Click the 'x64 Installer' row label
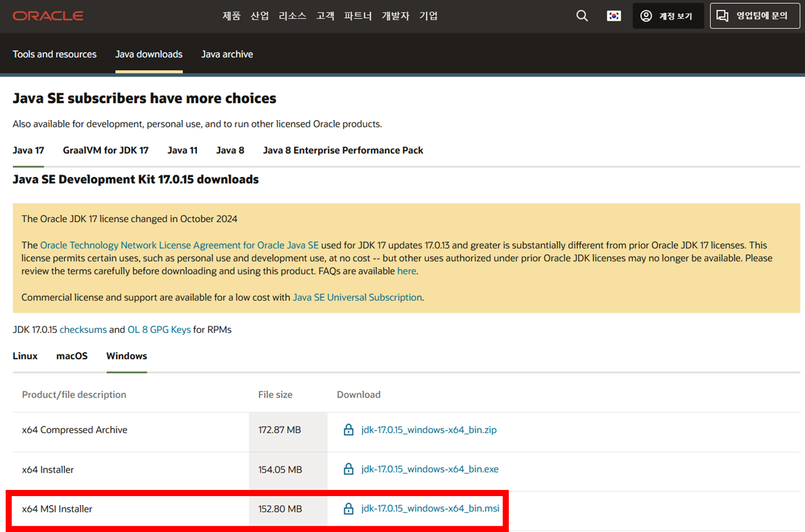805x532 pixels. (x=48, y=470)
